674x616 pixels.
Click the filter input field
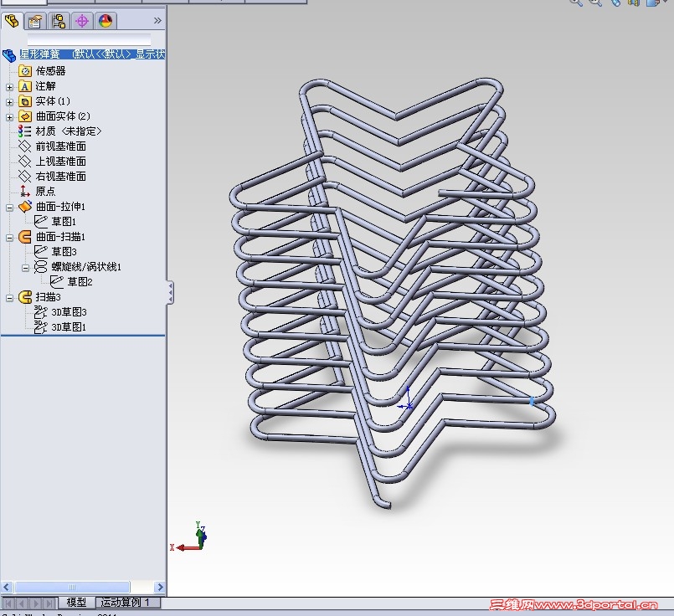click(89, 39)
